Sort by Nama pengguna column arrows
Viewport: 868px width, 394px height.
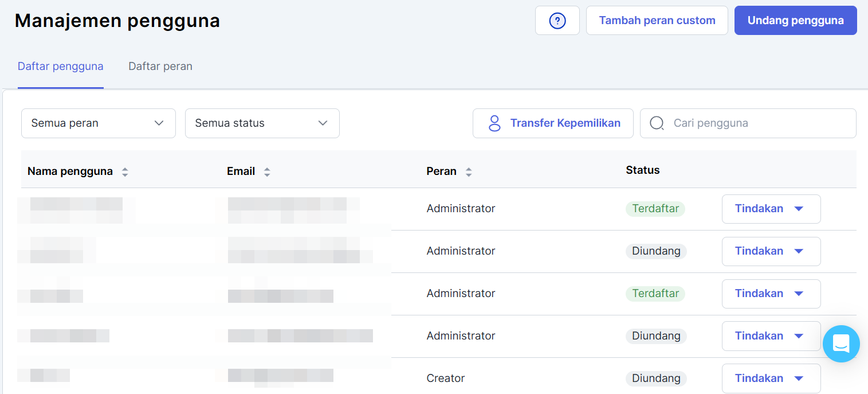pos(125,171)
